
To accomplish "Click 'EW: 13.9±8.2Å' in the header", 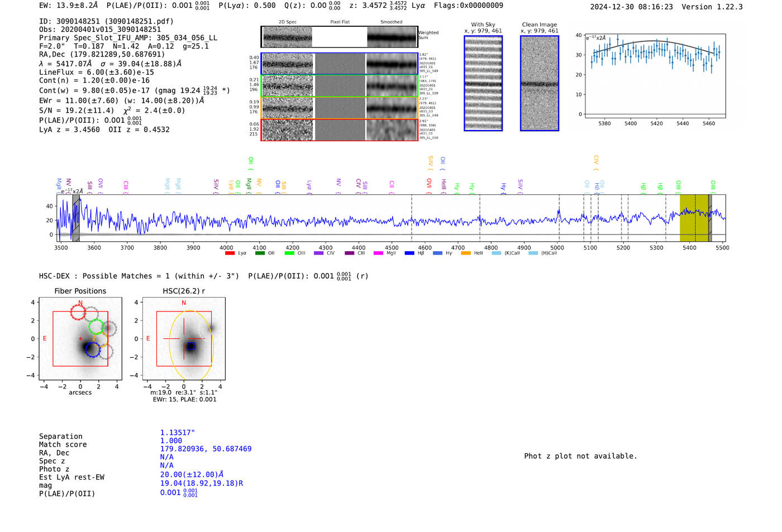I will pos(68,6).
